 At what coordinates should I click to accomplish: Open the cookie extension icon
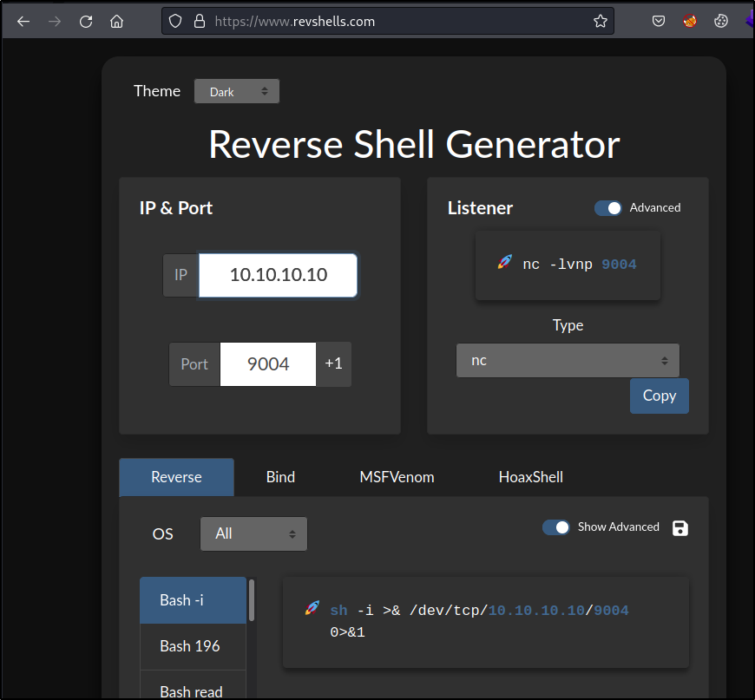click(x=721, y=21)
